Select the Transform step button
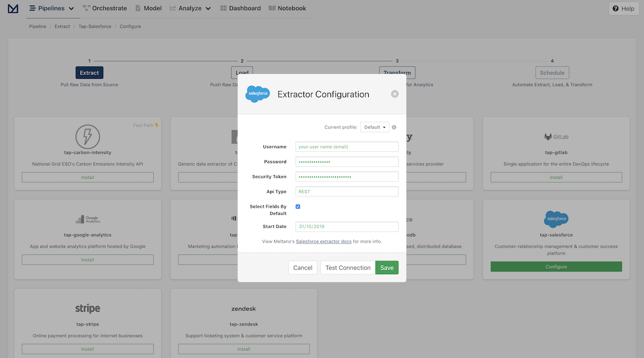The image size is (644, 358). (397, 70)
